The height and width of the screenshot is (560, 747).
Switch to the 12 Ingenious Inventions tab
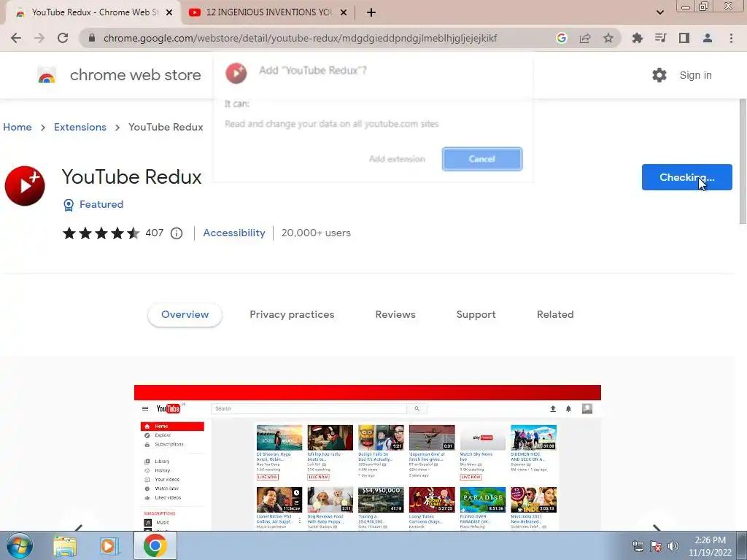click(268, 12)
